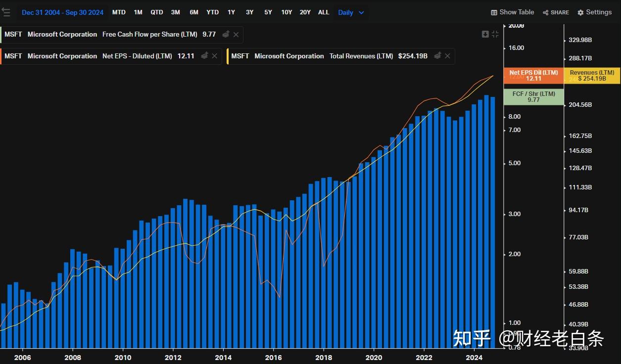Screen dimensions: 621x364
Task: Click the download chart icon
Action: (485, 34)
